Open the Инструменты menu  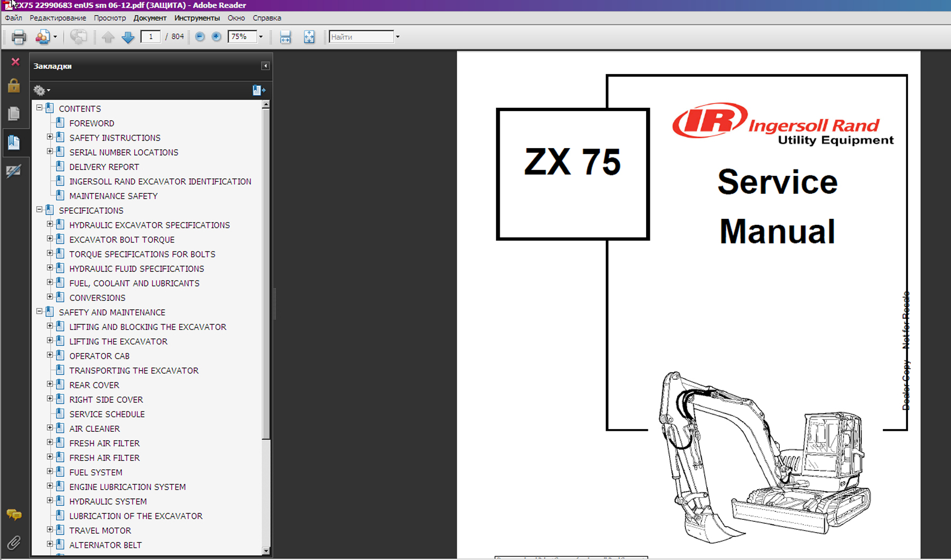(197, 18)
